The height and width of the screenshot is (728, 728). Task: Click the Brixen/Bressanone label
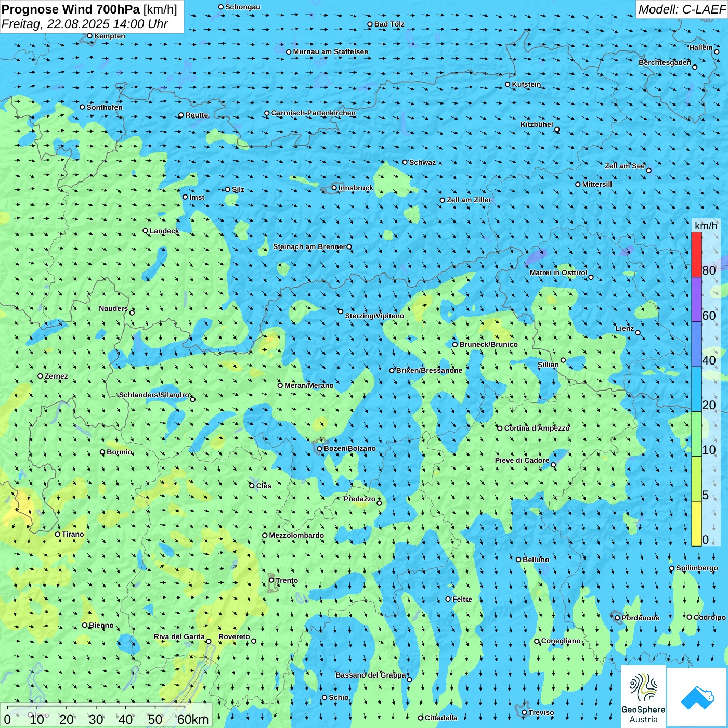click(x=429, y=370)
